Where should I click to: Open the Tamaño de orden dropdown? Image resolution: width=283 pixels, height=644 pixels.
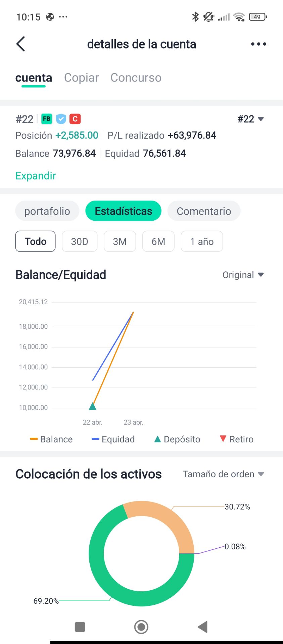(223, 474)
